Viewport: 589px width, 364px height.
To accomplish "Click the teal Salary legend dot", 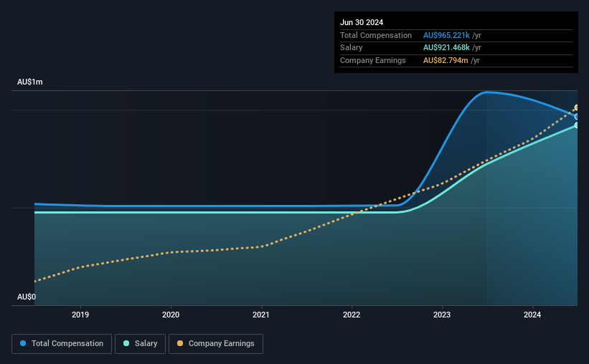I will pos(126,343).
